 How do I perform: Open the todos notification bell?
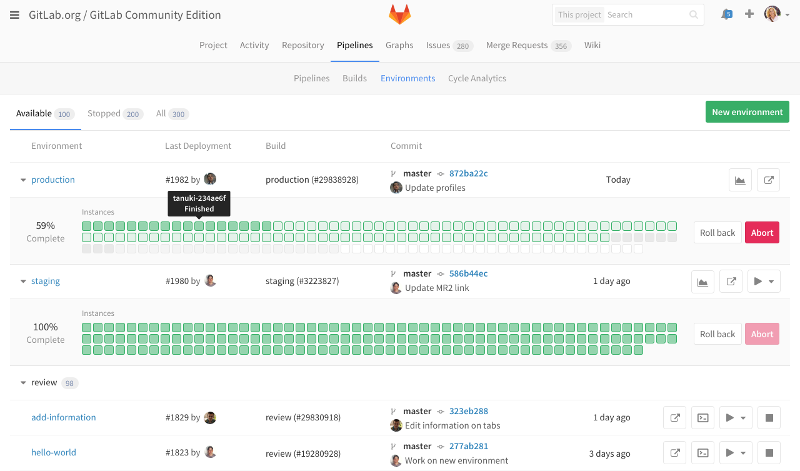tap(727, 15)
